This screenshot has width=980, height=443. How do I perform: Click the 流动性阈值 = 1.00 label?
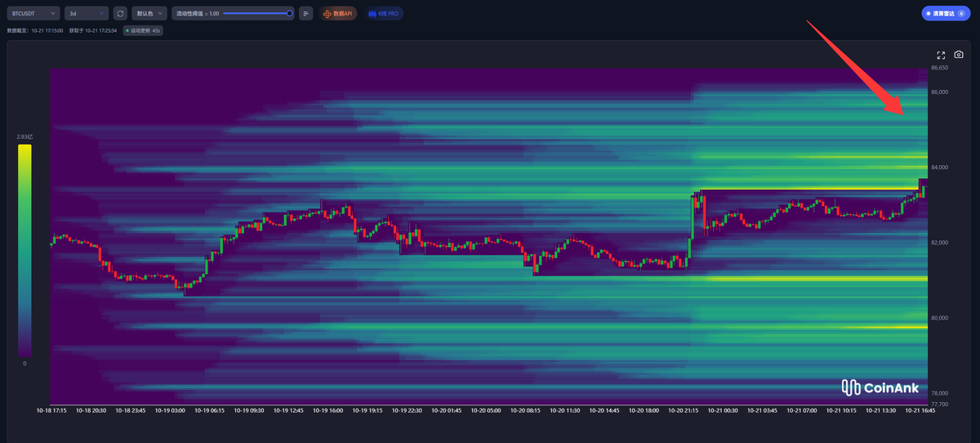(x=198, y=13)
